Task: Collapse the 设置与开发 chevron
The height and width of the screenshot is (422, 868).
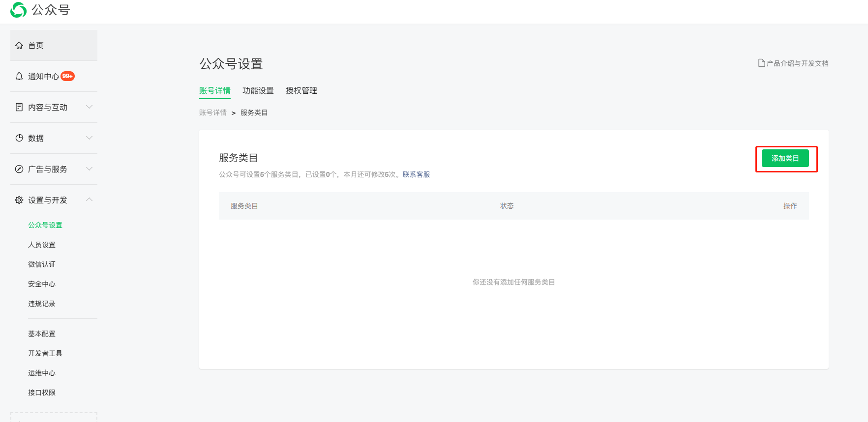Action: (89, 199)
